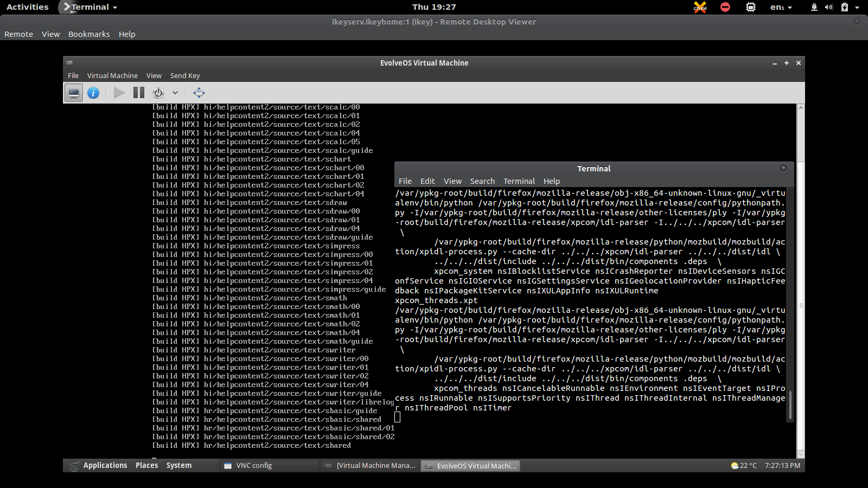Open Send Key menu
868x488 pixels.
coord(185,76)
